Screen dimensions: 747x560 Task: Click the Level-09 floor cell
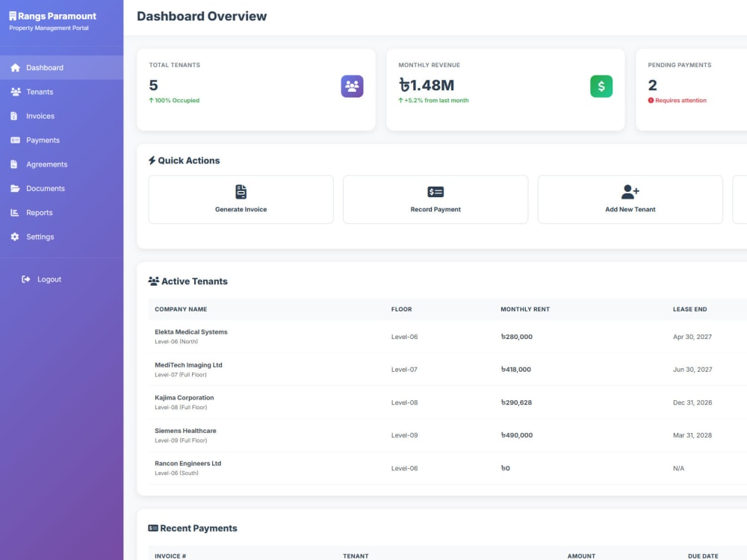(x=404, y=435)
